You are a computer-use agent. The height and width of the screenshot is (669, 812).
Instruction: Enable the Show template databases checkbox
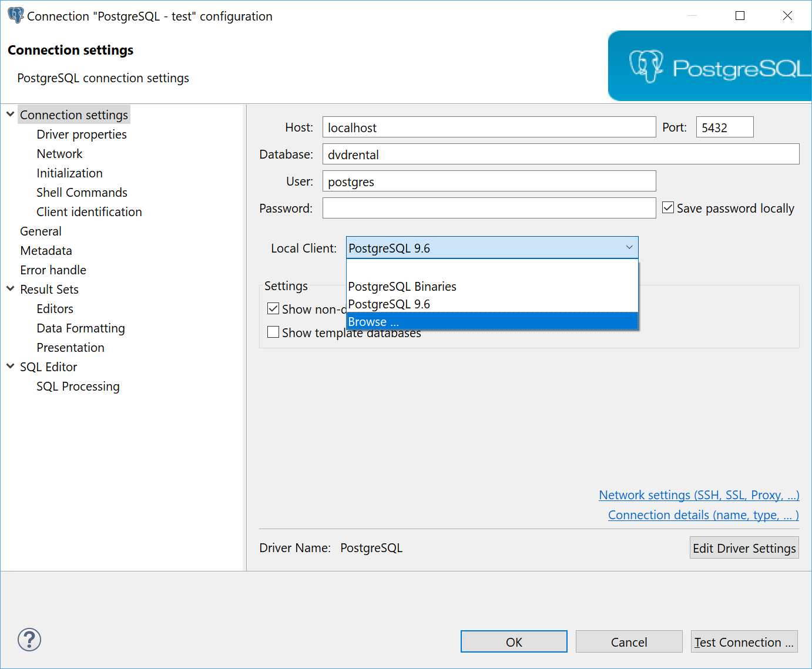click(273, 332)
